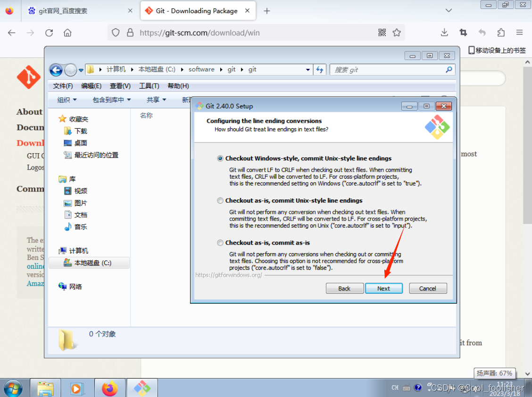Select Checkout Windows-style, commit Unix-style radio
This screenshot has height=397, width=532.
220,158
